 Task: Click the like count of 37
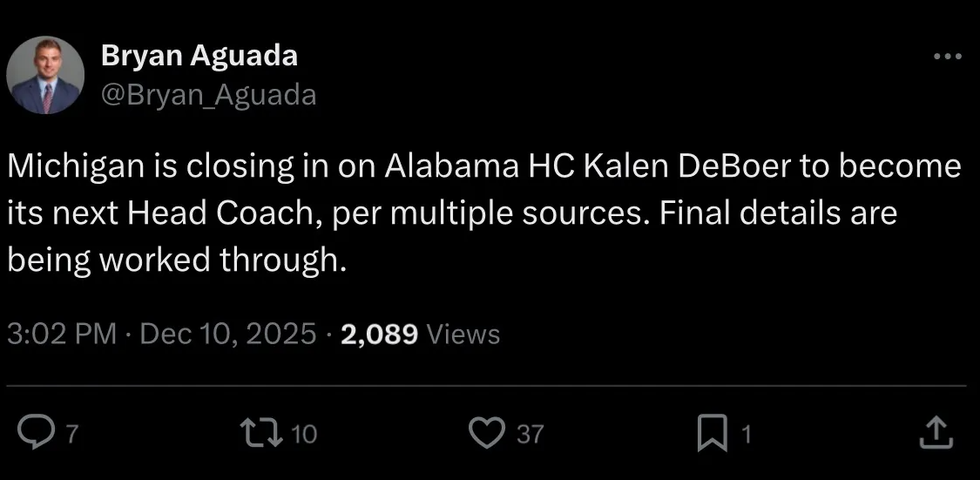coord(530,434)
